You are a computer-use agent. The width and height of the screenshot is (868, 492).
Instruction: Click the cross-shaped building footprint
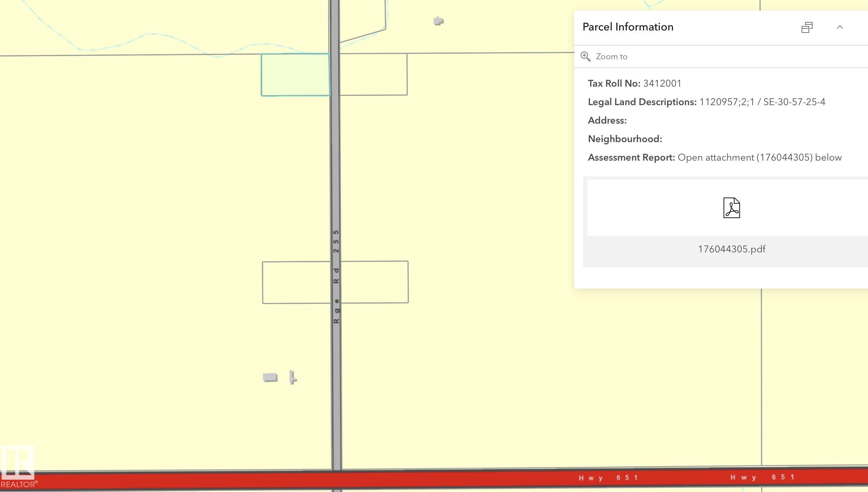293,377
